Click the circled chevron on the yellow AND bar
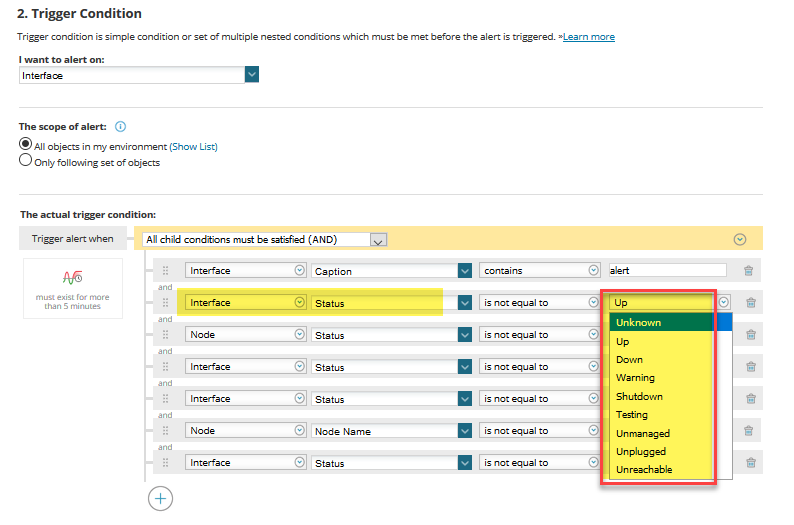This screenshot has height=525, width=794. point(740,239)
